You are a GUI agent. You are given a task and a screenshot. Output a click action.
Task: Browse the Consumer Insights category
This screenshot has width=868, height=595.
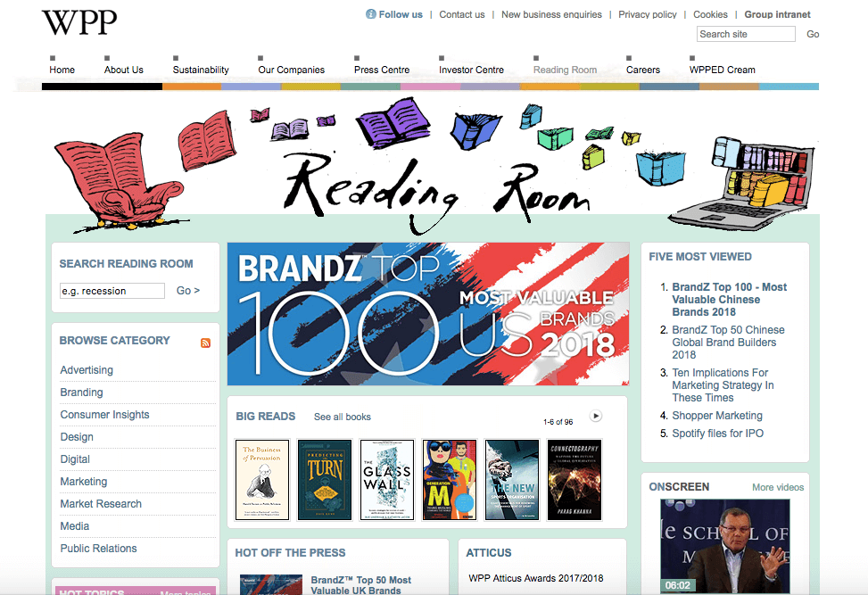click(104, 415)
